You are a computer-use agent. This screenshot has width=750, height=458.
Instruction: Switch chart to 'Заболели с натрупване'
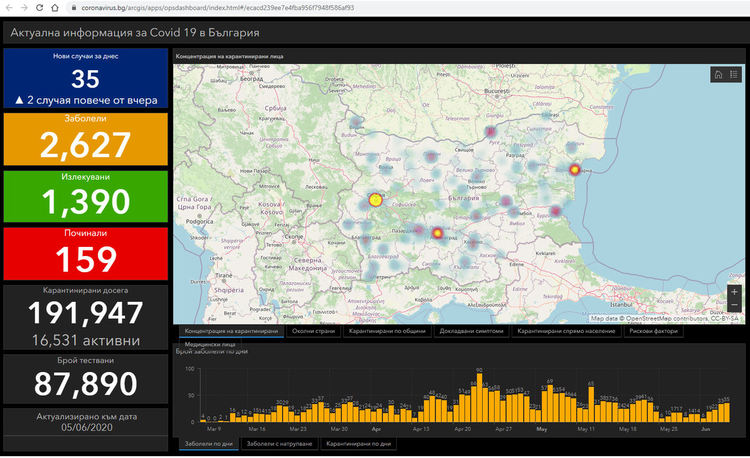[x=279, y=443]
